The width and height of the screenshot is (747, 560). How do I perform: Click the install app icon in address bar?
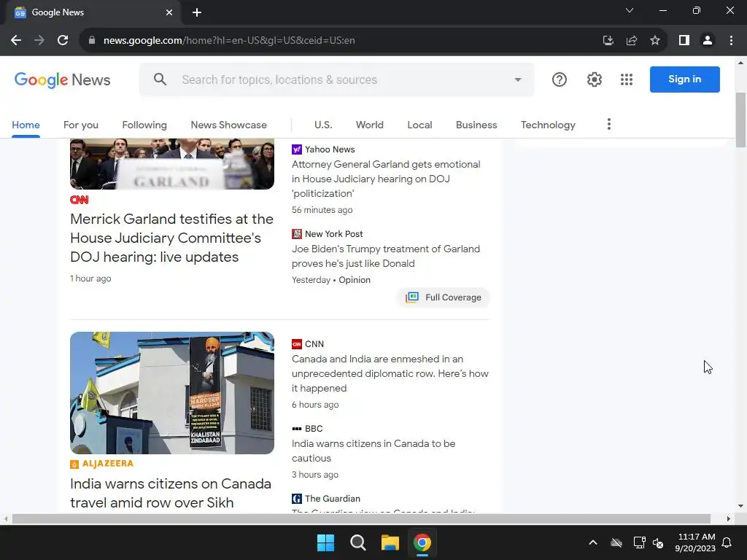click(x=608, y=41)
